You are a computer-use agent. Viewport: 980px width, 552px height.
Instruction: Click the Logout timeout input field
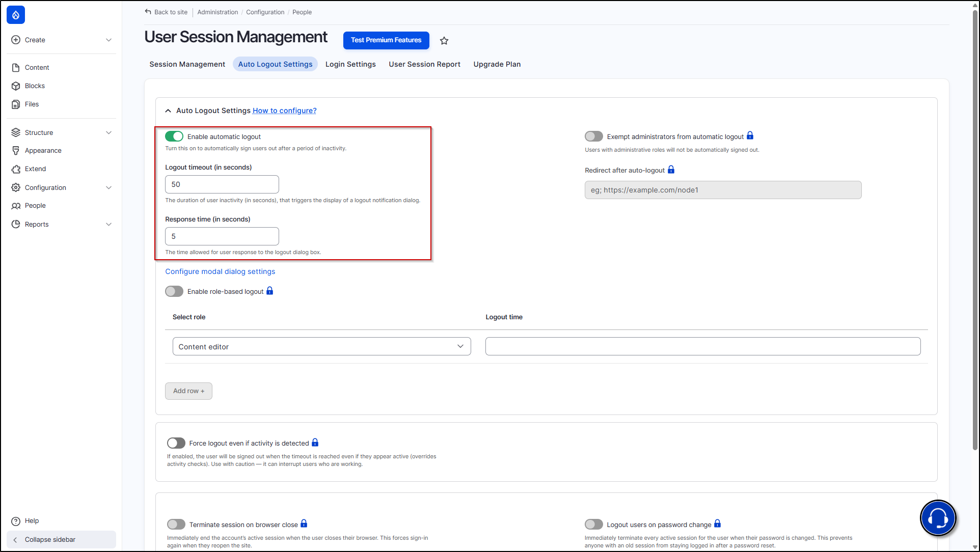pos(222,184)
